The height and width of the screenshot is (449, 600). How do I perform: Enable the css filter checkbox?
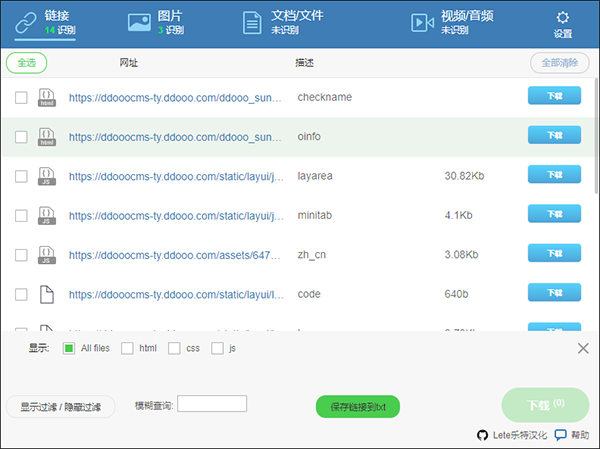[174, 348]
